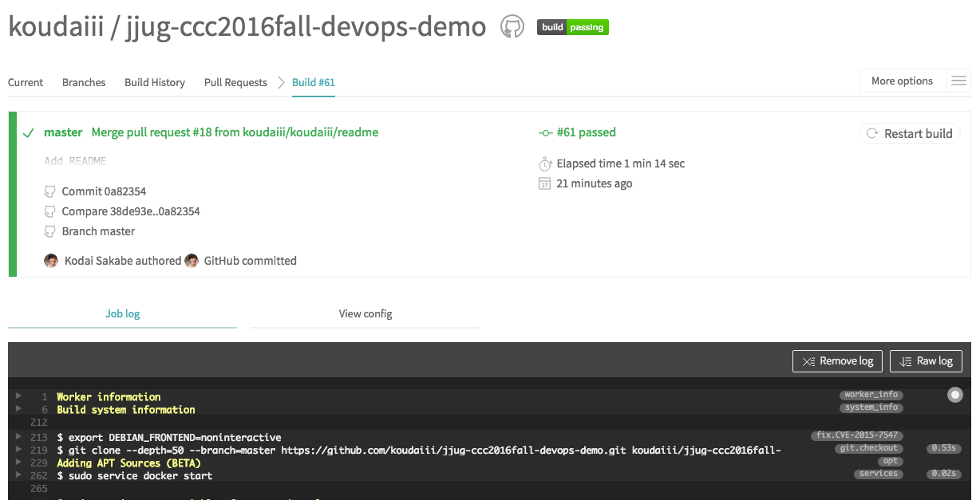Image resolution: width=980 pixels, height=500 pixels.
Task: Click the build passing badge
Action: click(572, 27)
